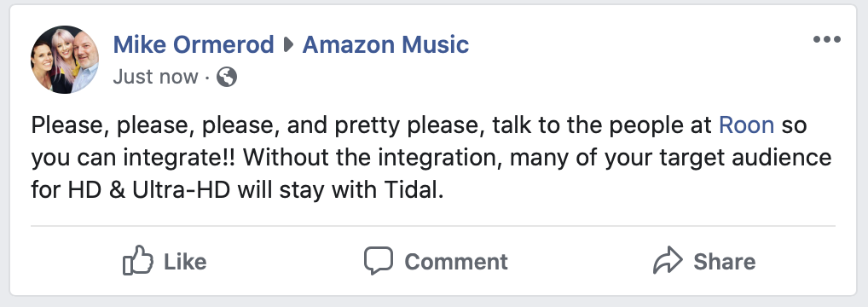This screenshot has width=868, height=307.
Task: Click the "Share" text label
Action: coord(724,261)
